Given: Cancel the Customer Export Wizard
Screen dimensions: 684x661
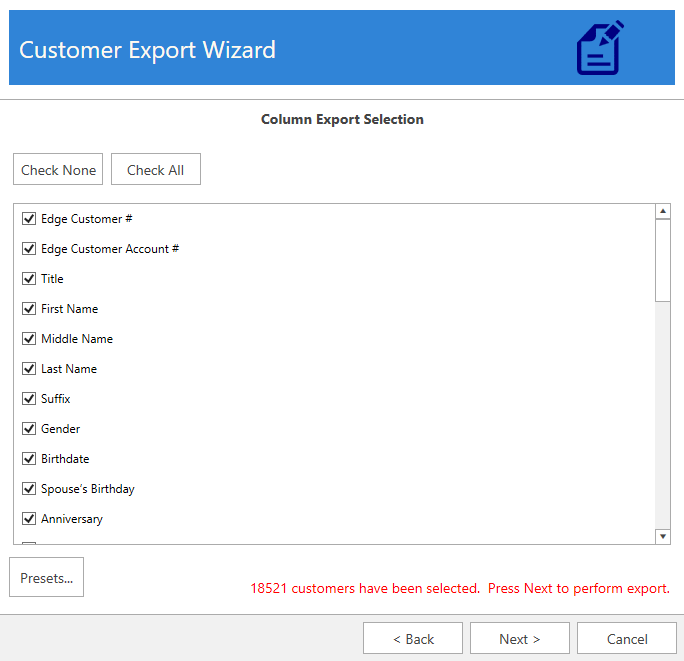Looking at the screenshot, I should coord(627,639).
